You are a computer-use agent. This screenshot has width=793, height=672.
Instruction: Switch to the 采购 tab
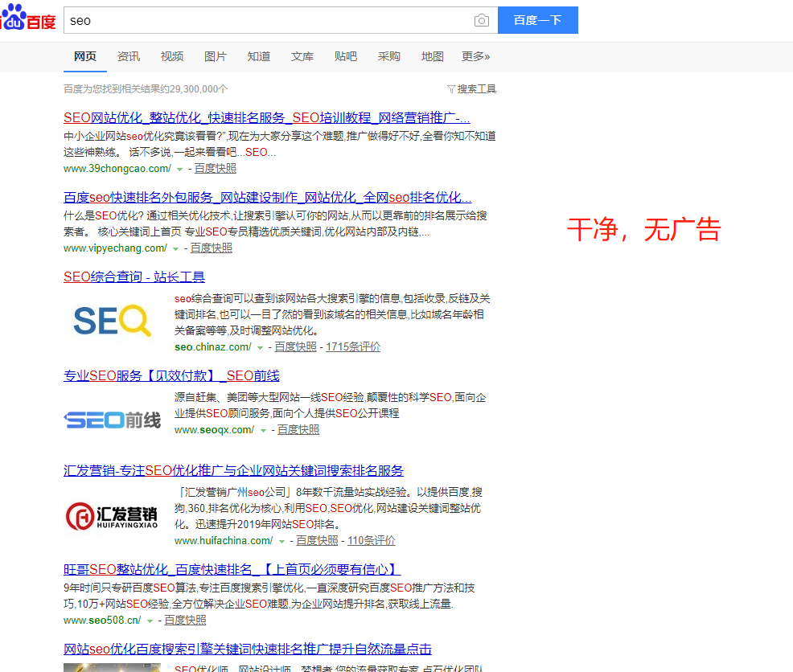389,56
